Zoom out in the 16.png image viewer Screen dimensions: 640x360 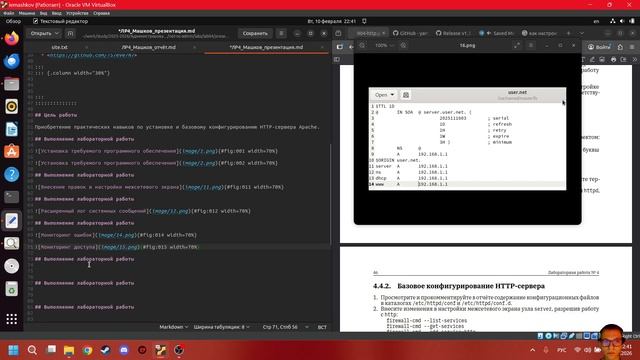[x=362, y=45]
